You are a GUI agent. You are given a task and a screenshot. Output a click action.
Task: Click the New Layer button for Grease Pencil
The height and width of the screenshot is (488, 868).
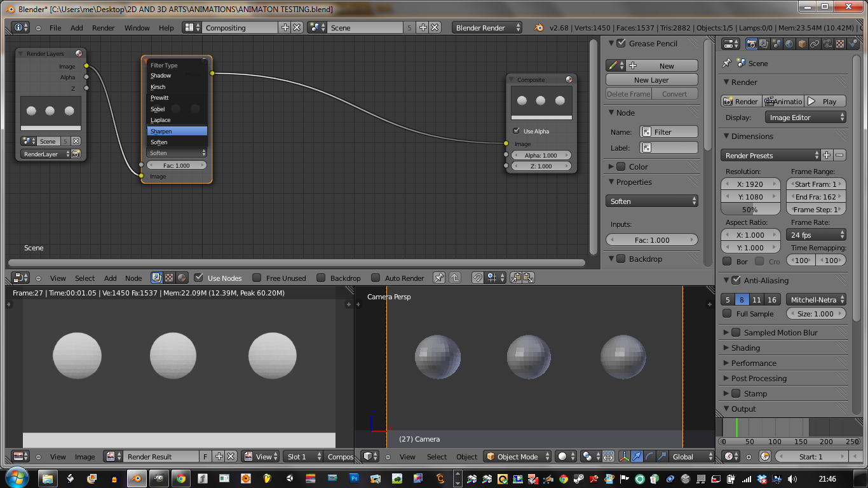[651, 79]
